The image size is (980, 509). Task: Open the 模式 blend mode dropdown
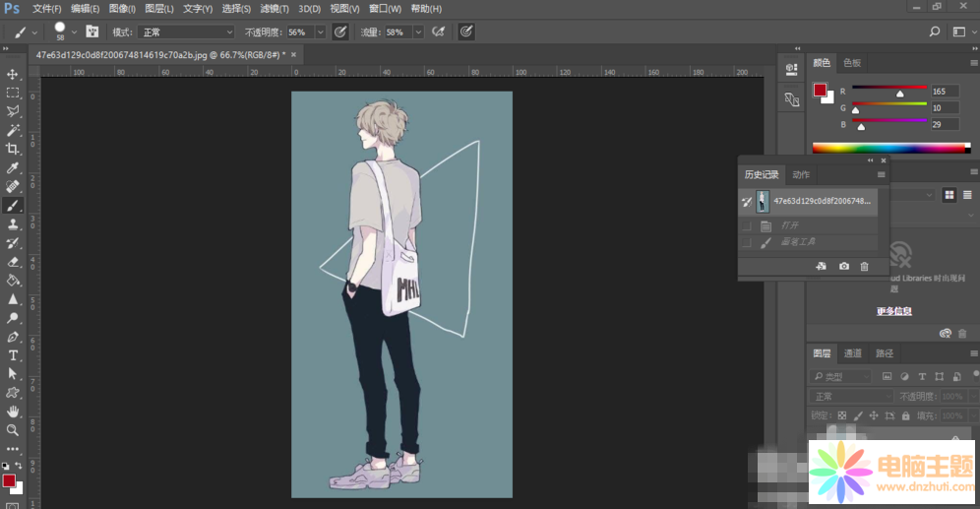(187, 32)
